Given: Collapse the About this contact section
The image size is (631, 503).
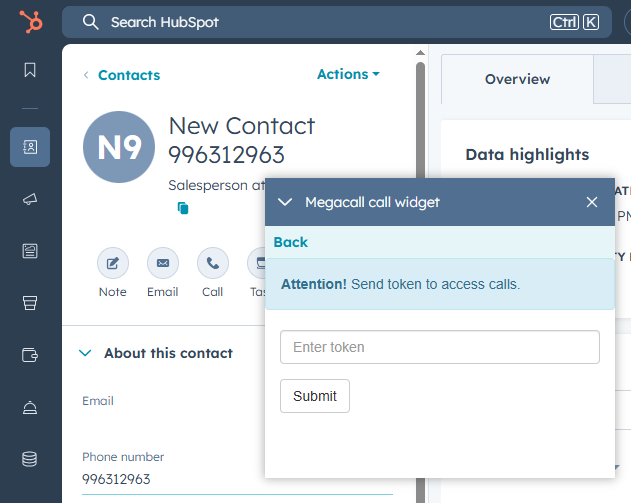Looking at the screenshot, I should [85, 353].
